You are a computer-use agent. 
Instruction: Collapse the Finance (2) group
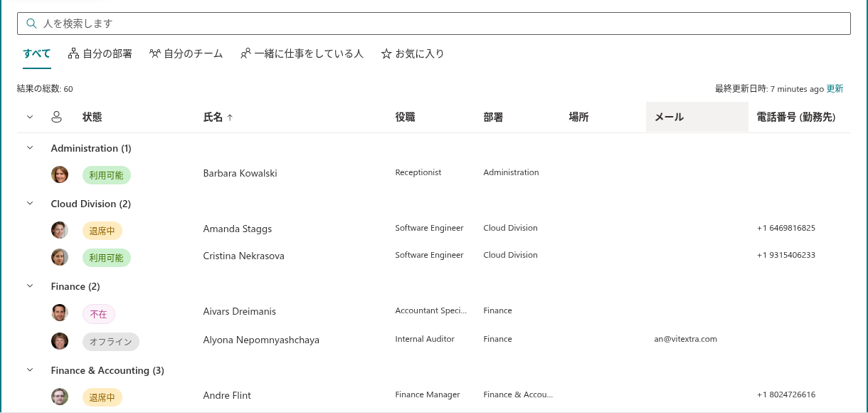coord(30,286)
